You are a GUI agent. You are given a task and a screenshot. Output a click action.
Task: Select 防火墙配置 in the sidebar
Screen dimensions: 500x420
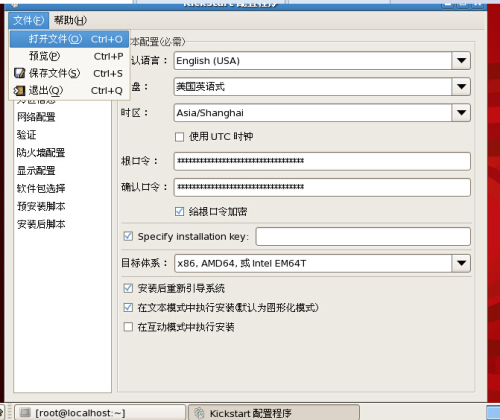41,153
